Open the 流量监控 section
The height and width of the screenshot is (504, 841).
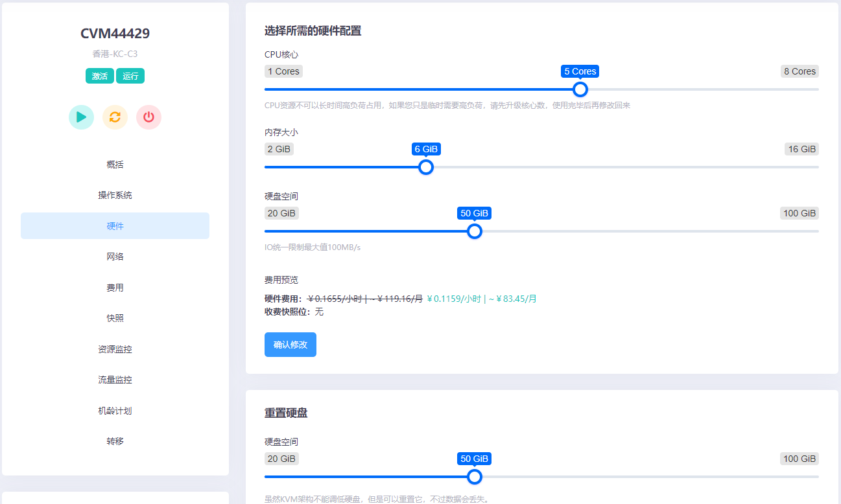115,379
